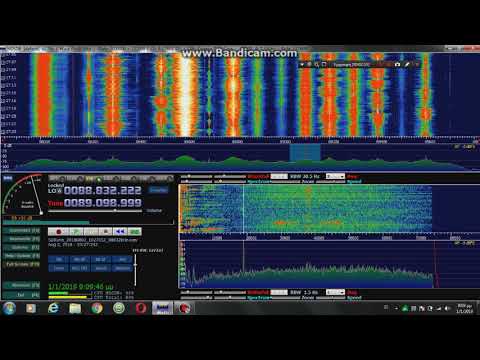Click the upper Zoom slider
The height and width of the screenshot is (360, 480).
[286, 182]
